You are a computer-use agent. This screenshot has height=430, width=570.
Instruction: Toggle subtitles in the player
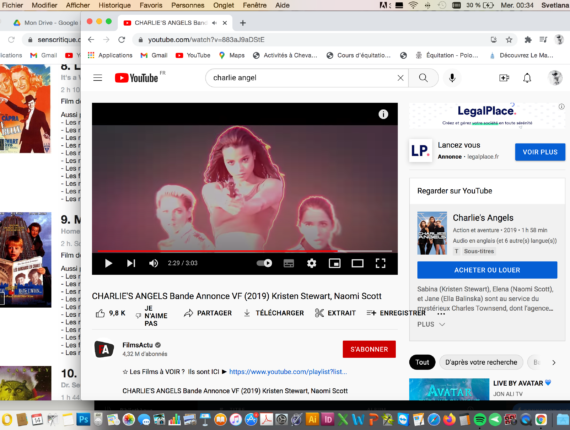[289, 263]
